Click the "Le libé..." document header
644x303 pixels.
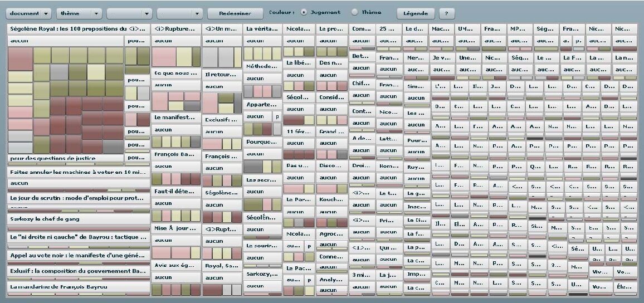coord(299,63)
